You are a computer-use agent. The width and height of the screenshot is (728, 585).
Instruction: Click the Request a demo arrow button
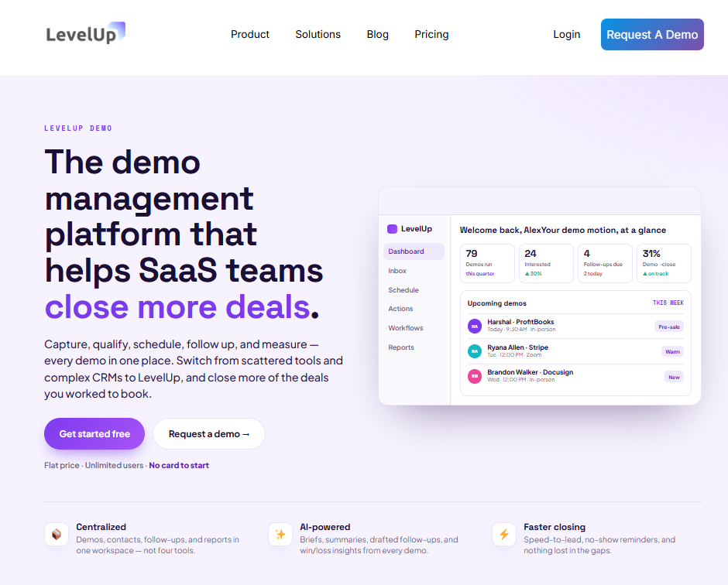[209, 434]
